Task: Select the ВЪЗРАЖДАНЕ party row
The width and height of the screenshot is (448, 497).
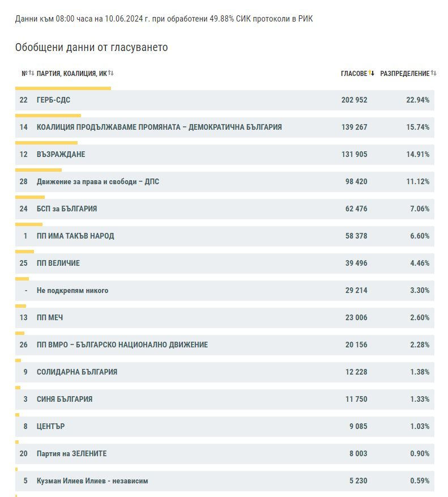Action: tap(225, 155)
